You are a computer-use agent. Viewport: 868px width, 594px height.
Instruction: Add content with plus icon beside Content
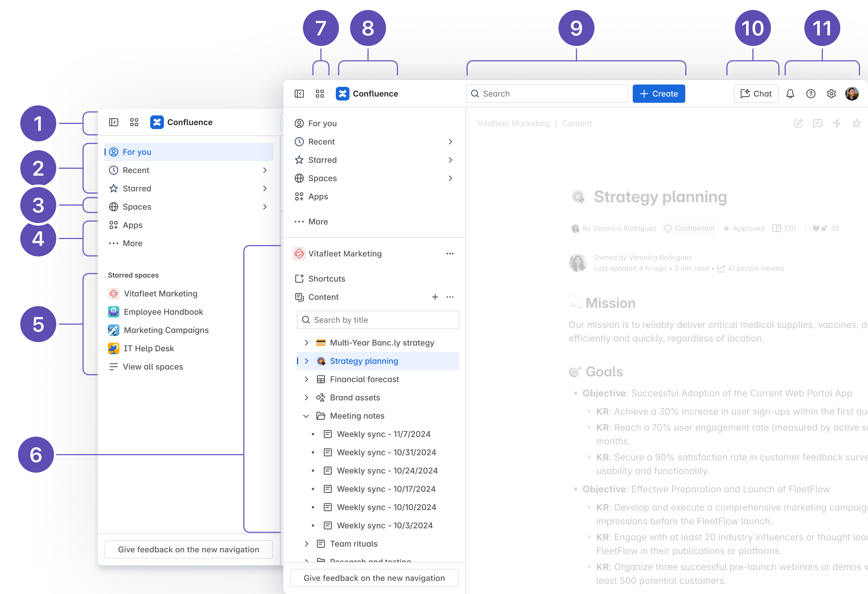click(x=435, y=297)
